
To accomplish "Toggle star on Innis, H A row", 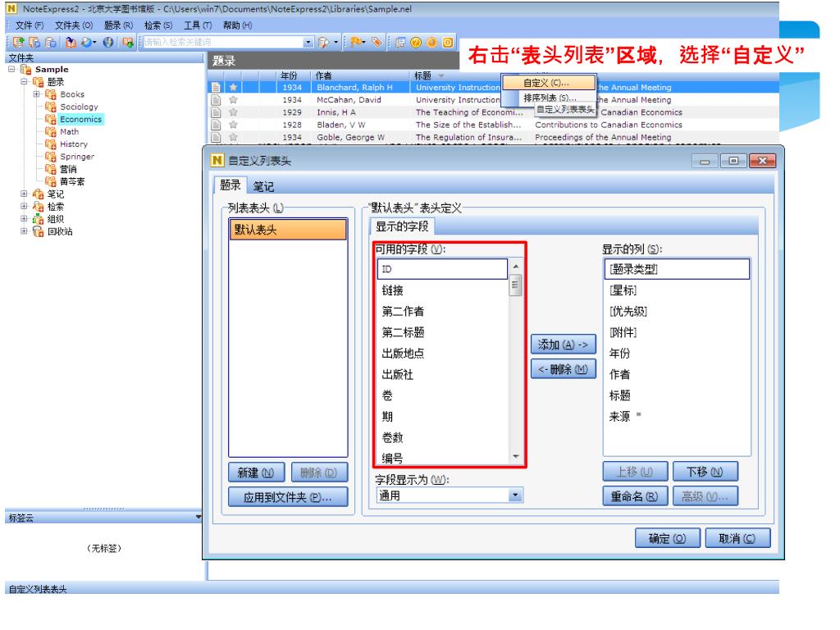I will click(x=233, y=112).
